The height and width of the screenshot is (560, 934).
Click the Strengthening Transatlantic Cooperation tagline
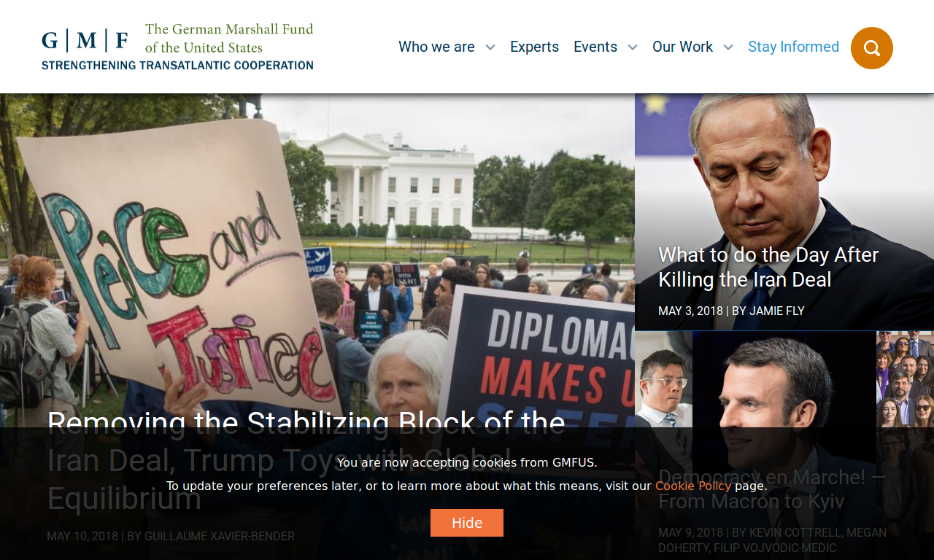[177, 65]
